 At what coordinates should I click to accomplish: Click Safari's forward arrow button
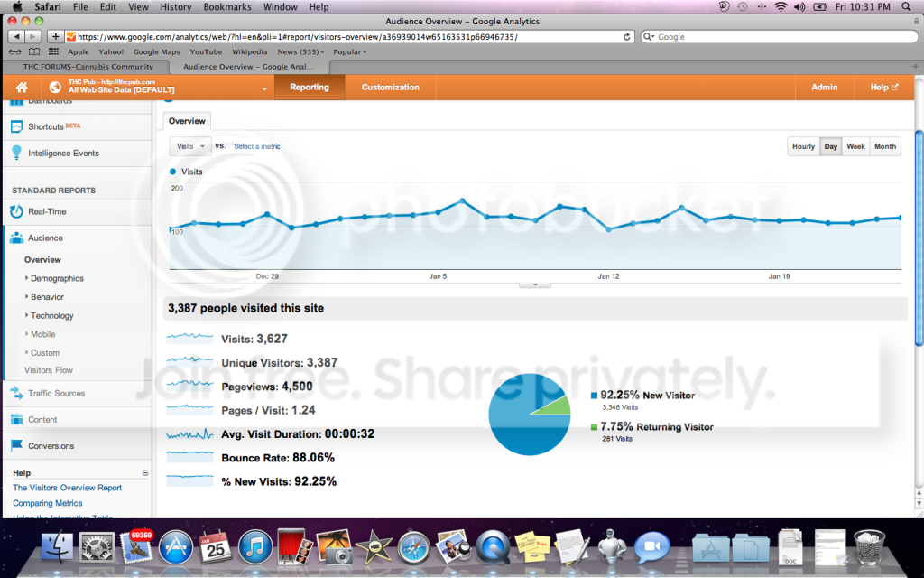pos(32,36)
